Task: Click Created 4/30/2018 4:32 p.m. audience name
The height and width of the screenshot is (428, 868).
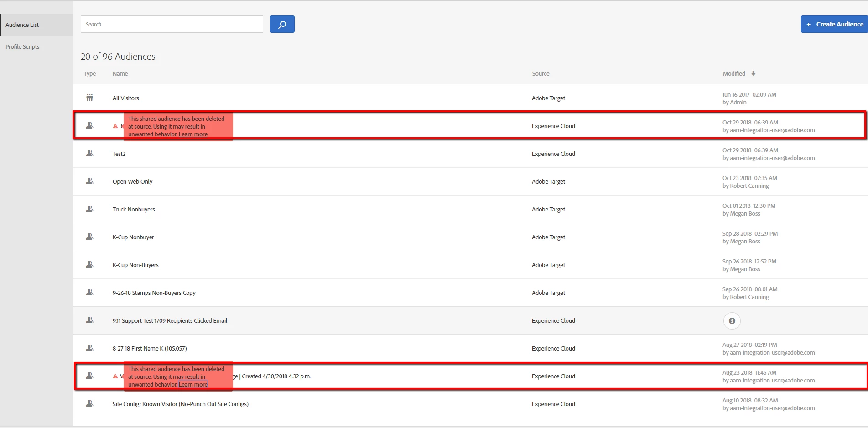Action: tap(276, 376)
